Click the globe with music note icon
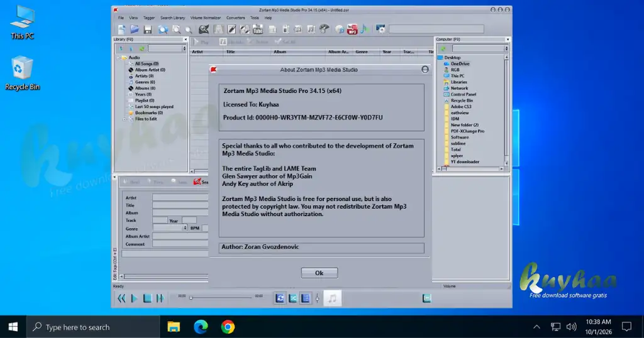Image resolution: width=644 pixels, height=338 pixels. tap(340, 29)
